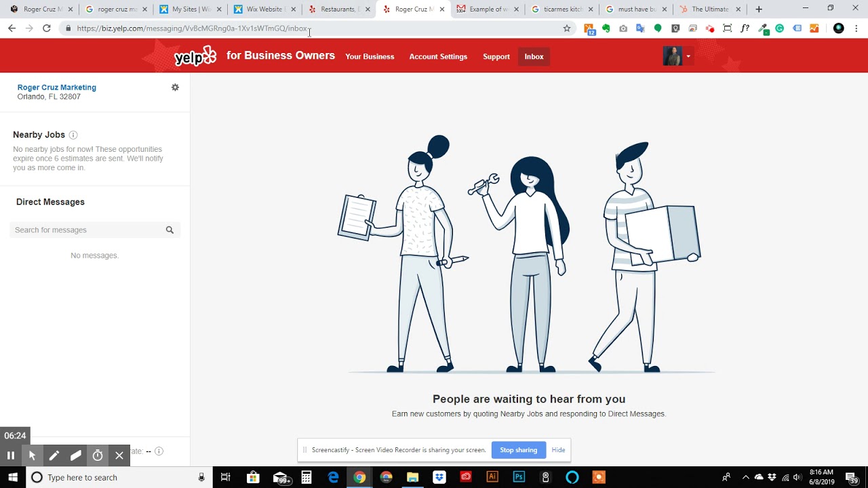The width and height of the screenshot is (868, 488).
Task: Open the Grammarly extension icon
Action: (780, 28)
